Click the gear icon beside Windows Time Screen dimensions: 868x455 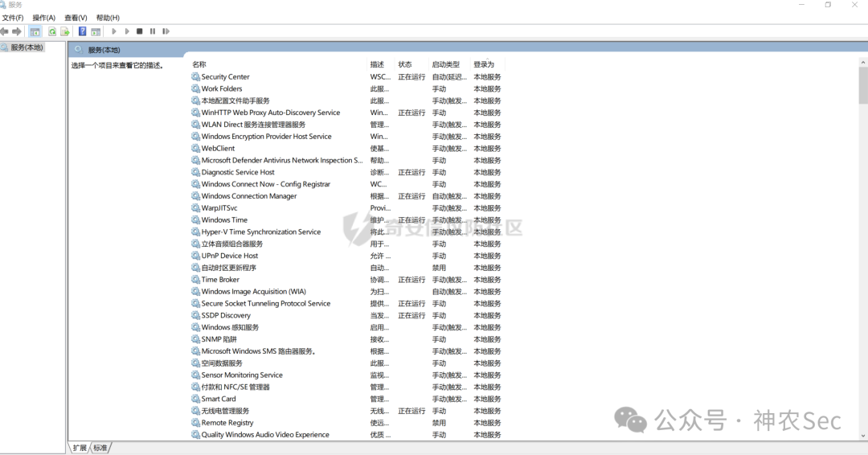click(x=195, y=219)
